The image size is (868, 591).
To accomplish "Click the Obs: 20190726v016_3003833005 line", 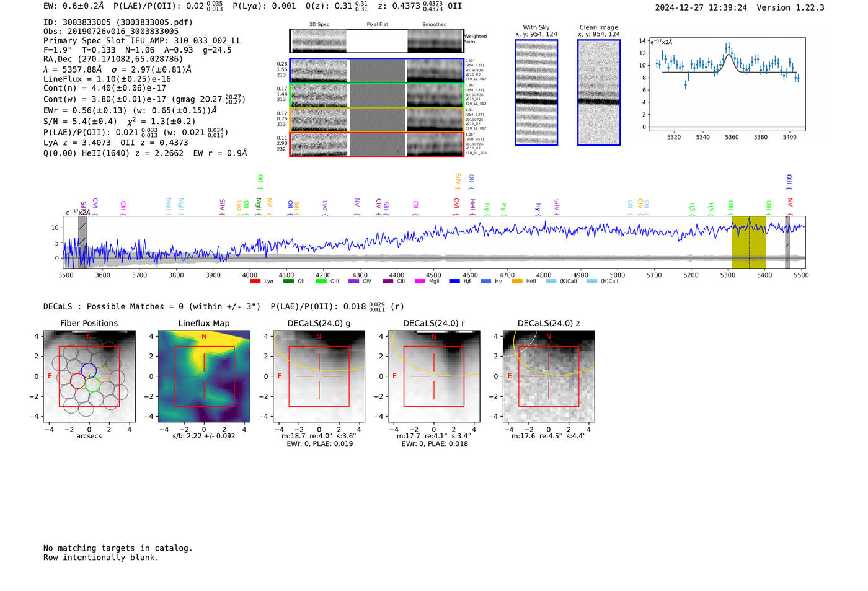I will point(111,32).
